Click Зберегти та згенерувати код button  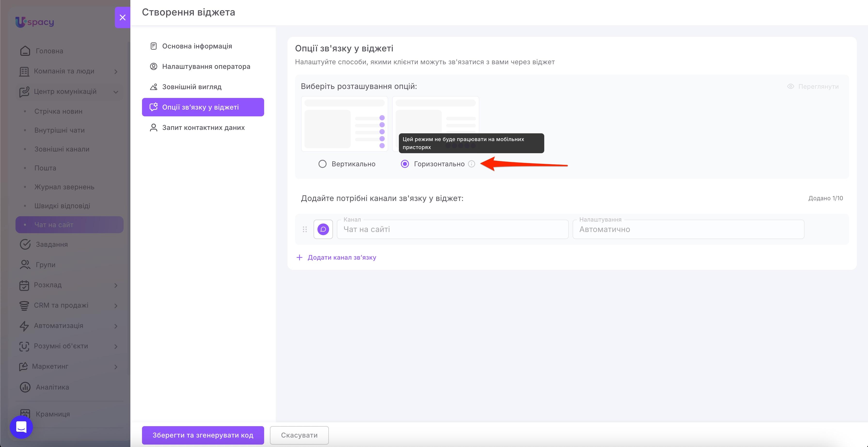[x=203, y=435]
